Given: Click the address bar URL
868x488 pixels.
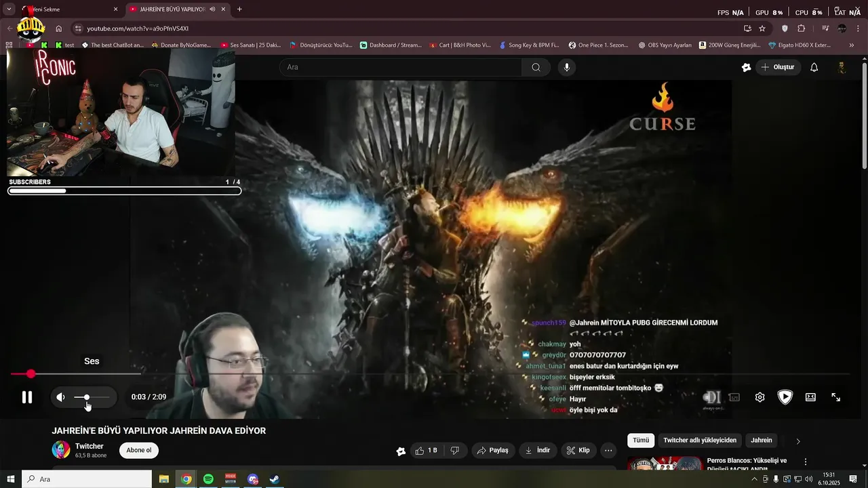Looking at the screenshot, I should [x=138, y=28].
